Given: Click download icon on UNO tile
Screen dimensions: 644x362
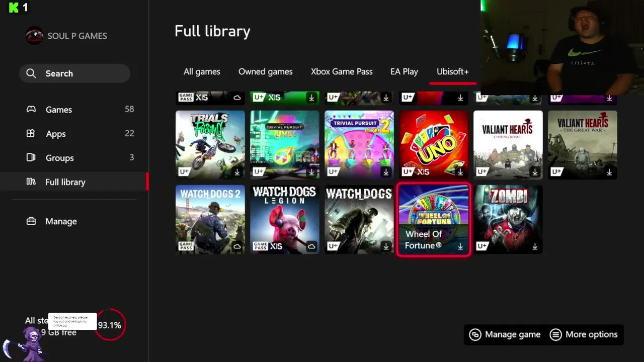Looking at the screenshot, I should click(460, 172).
